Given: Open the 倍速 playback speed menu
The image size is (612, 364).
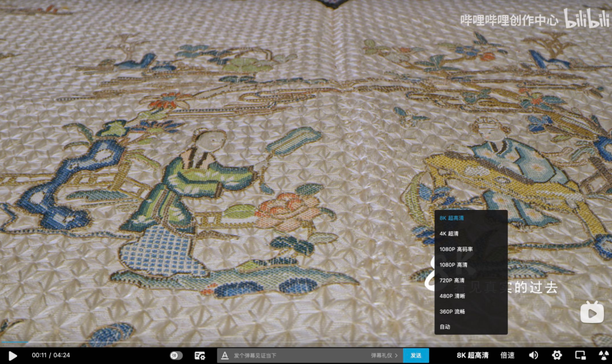Looking at the screenshot, I should coord(507,355).
